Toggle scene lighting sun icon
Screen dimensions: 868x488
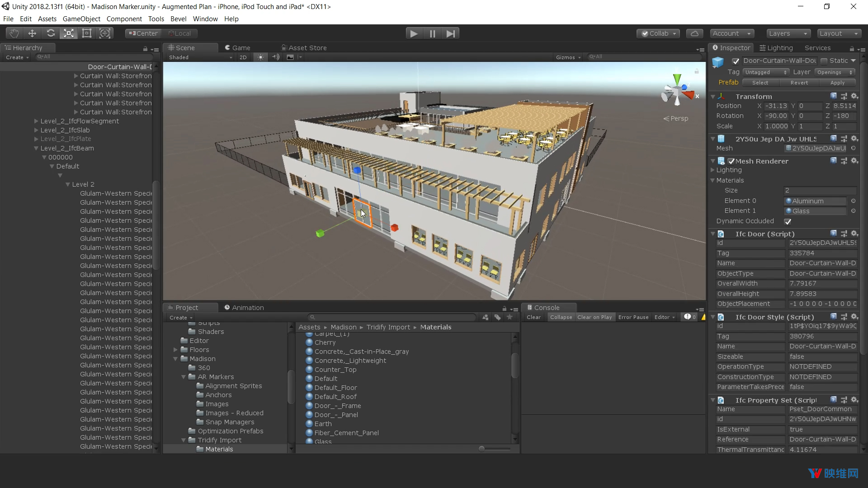[260, 57]
